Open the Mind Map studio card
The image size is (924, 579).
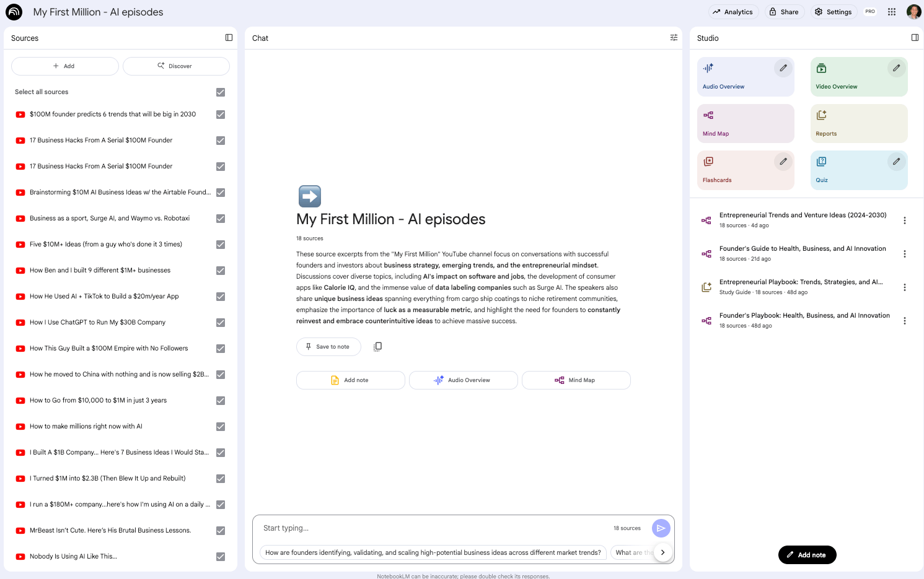tap(746, 124)
